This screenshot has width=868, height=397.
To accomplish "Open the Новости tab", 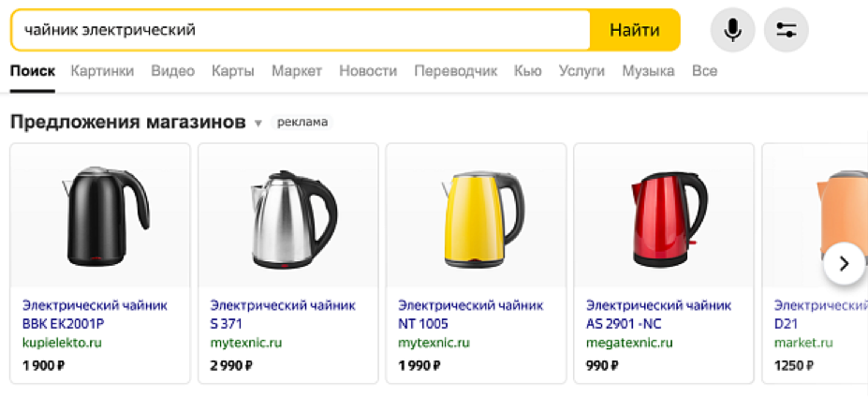I will pyautogui.click(x=368, y=71).
